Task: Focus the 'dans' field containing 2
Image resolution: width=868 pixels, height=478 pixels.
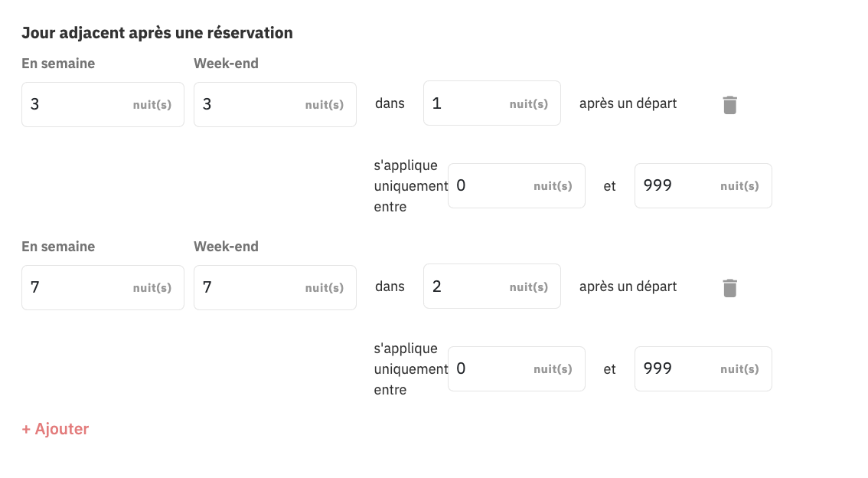Action: 492,286
